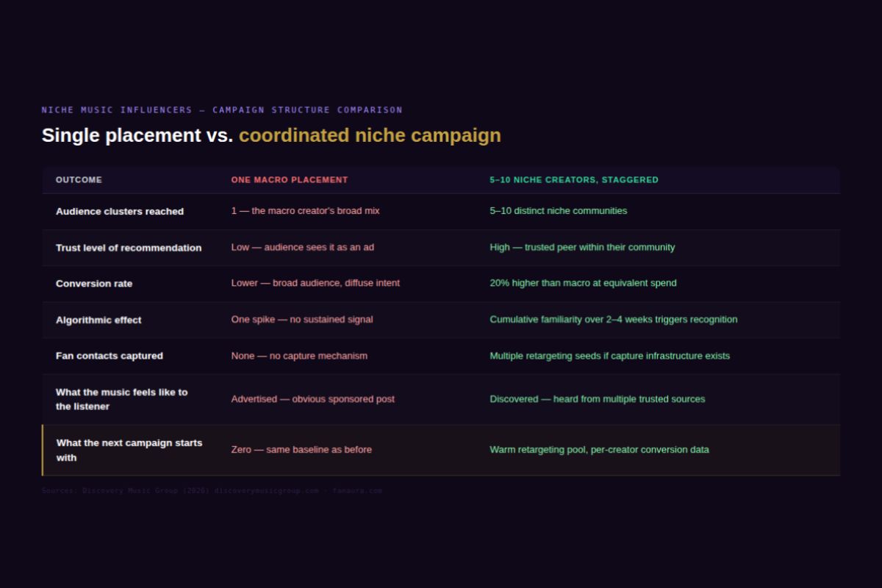Click 'Warm retargeting pool, per-creator conversion data'
Screen dimensions: 882x588
(x=600, y=450)
